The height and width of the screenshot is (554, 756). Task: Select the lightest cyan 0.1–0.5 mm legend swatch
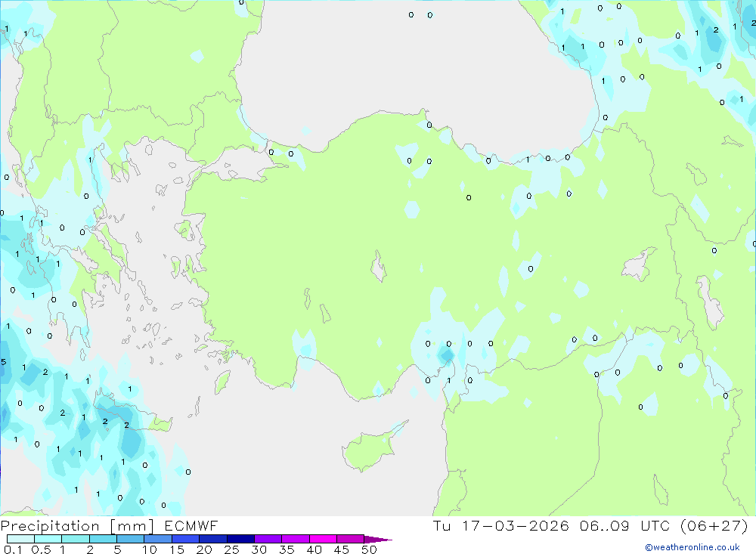tap(20, 539)
